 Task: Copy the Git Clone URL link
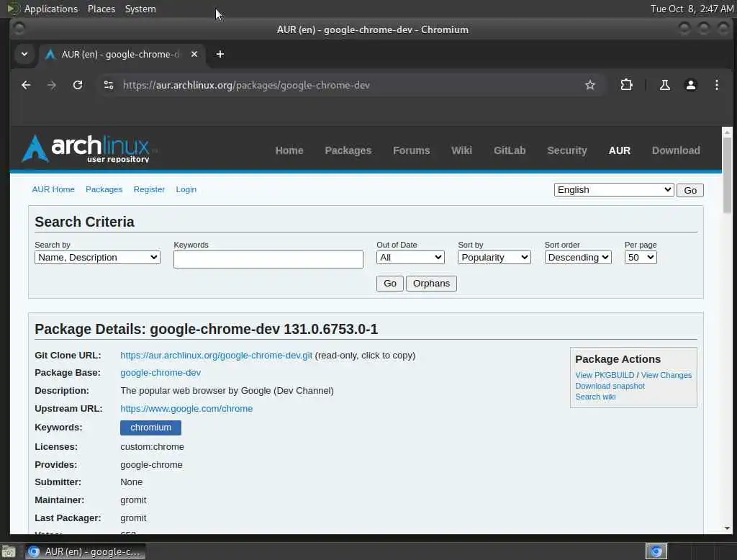[x=216, y=356]
